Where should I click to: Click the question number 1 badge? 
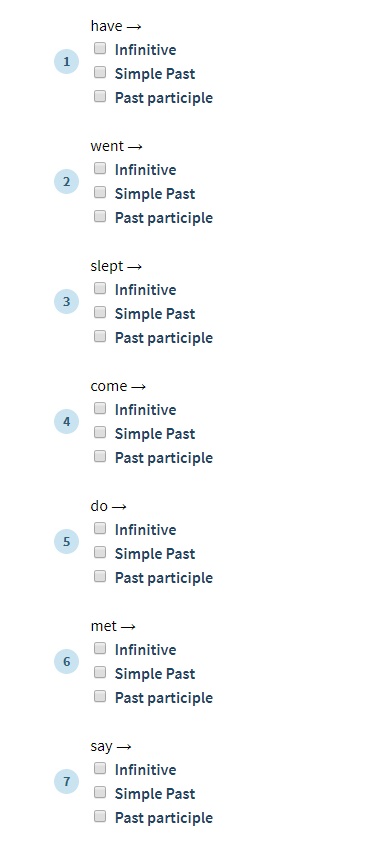66,61
